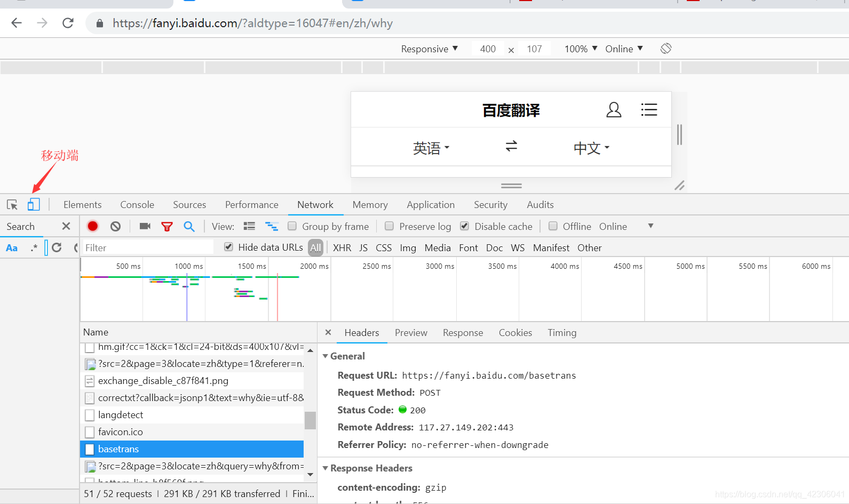This screenshot has height=504, width=849.
Task: Click the red record network log button
Action: (93, 226)
